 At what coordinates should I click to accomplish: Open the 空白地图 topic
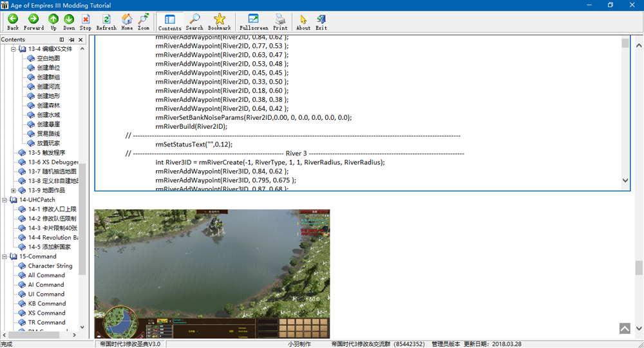click(48, 59)
